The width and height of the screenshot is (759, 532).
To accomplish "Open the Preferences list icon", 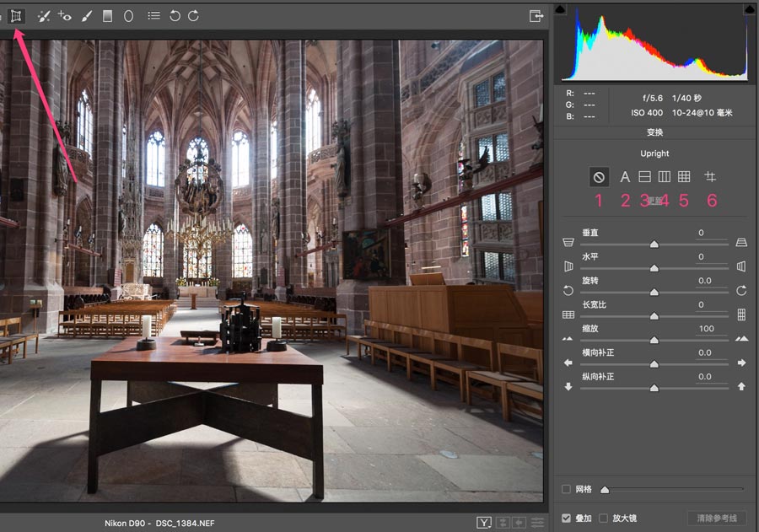I will pos(154,16).
